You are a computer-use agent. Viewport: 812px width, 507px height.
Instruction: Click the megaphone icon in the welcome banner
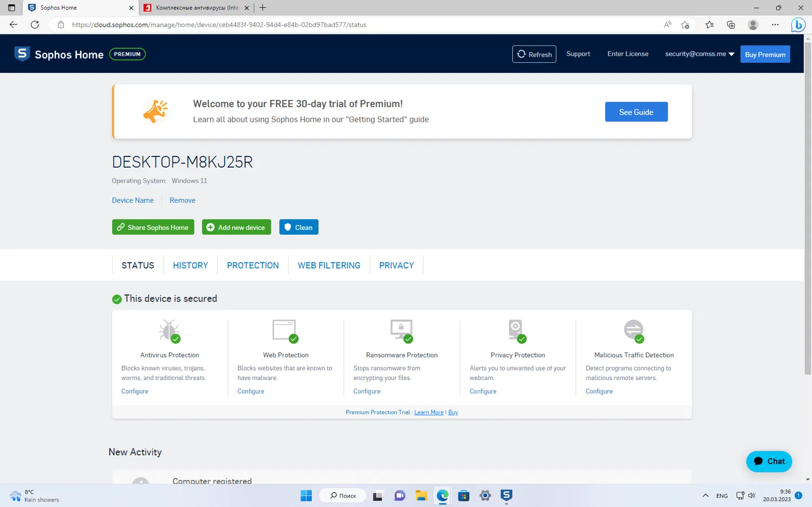pyautogui.click(x=155, y=111)
